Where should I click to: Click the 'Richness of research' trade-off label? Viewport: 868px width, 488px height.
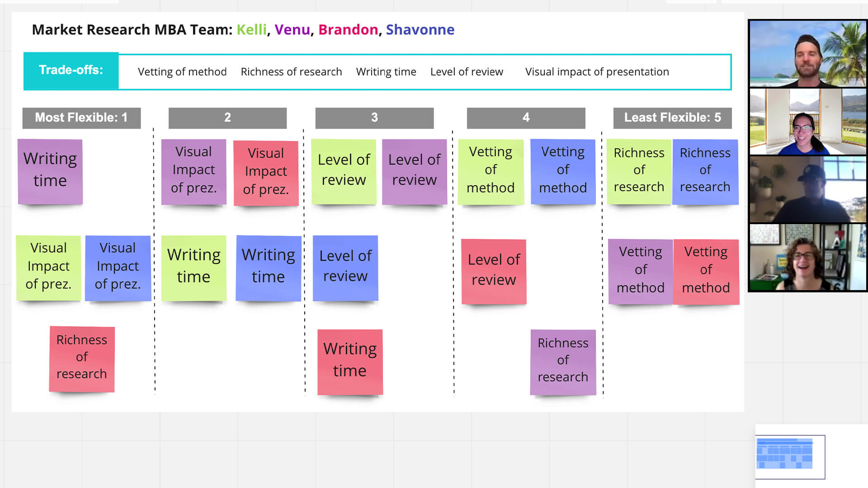pyautogui.click(x=291, y=71)
